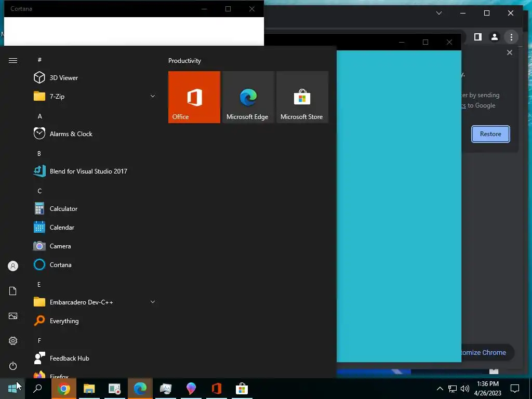Viewport: 532px width, 399px height.
Task: Show hidden system tray icons
Action: point(440,389)
